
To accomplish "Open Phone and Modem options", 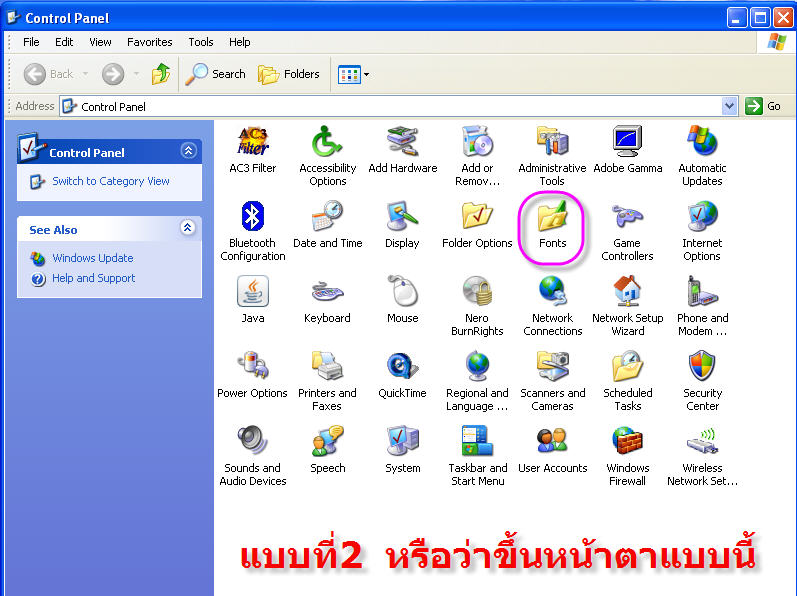I will pos(702,306).
